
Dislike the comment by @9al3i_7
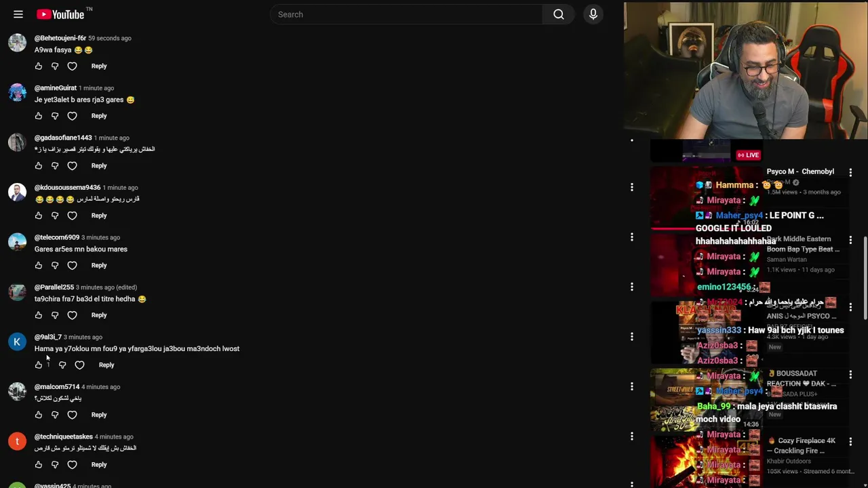tap(62, 365)
